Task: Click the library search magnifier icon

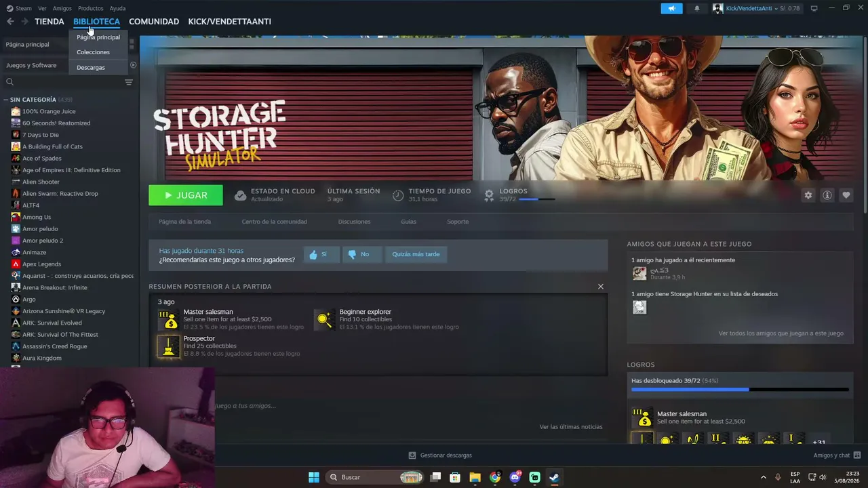Action: pos(9,82)
